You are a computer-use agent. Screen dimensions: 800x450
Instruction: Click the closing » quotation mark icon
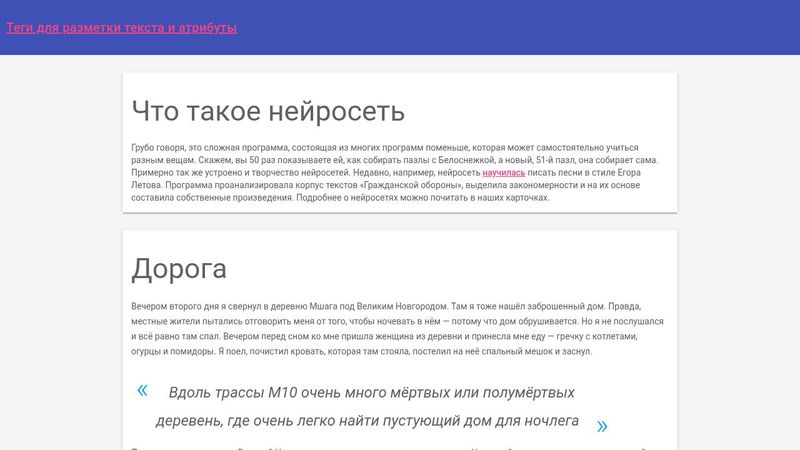tap(602, 427)
